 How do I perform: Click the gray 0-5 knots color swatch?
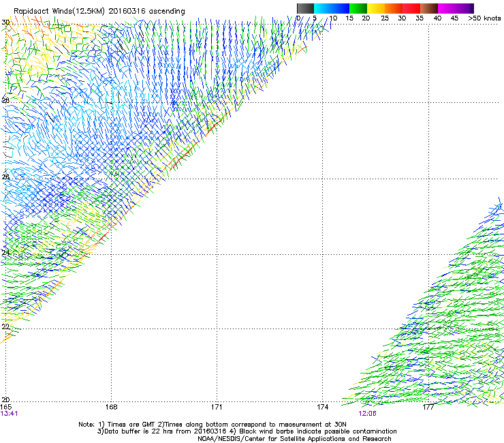click(305, 8)
